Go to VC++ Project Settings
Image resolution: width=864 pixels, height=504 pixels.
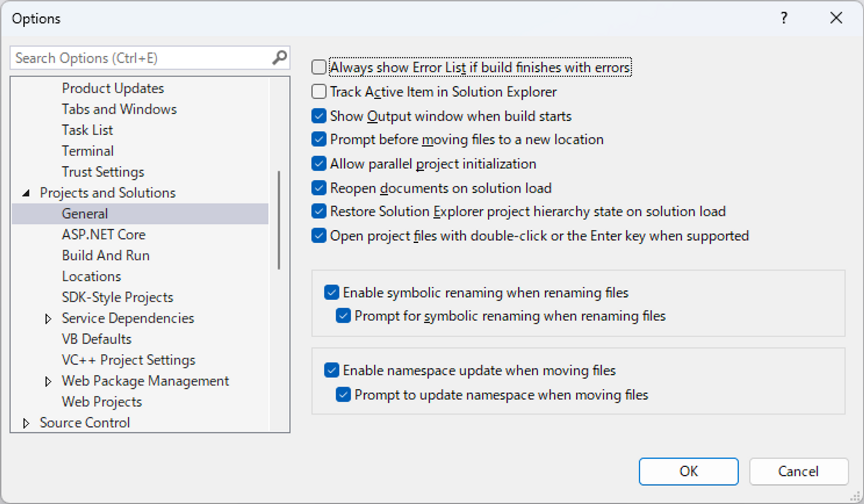coord(128,360)
